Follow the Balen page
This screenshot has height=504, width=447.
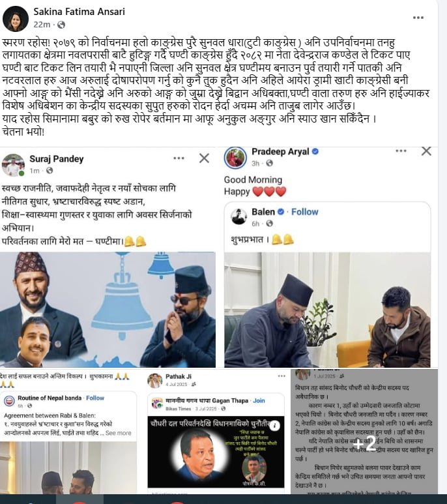pos(304,212)
